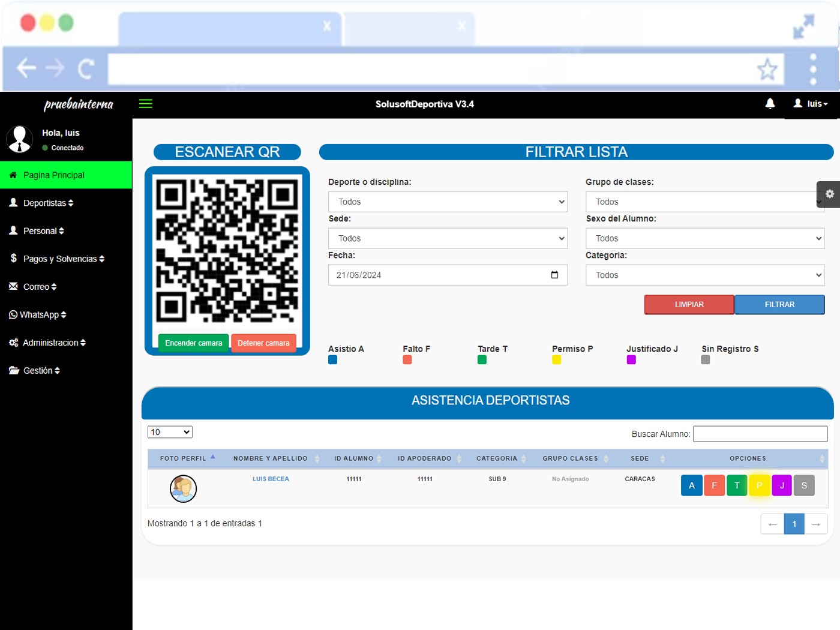Open the entries-per-page dropdown showing 10
Image resolution: width=840 pixels, height=630 pixels.
(x=170, y=432)
